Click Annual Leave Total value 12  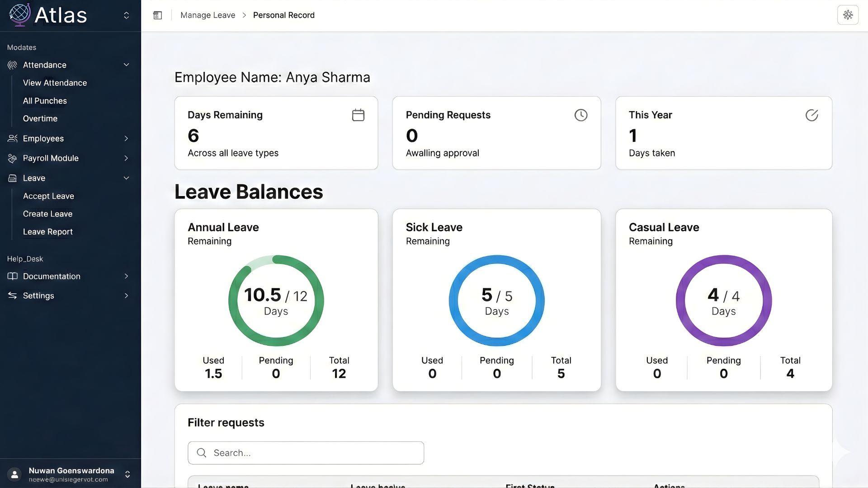[339, 374]
